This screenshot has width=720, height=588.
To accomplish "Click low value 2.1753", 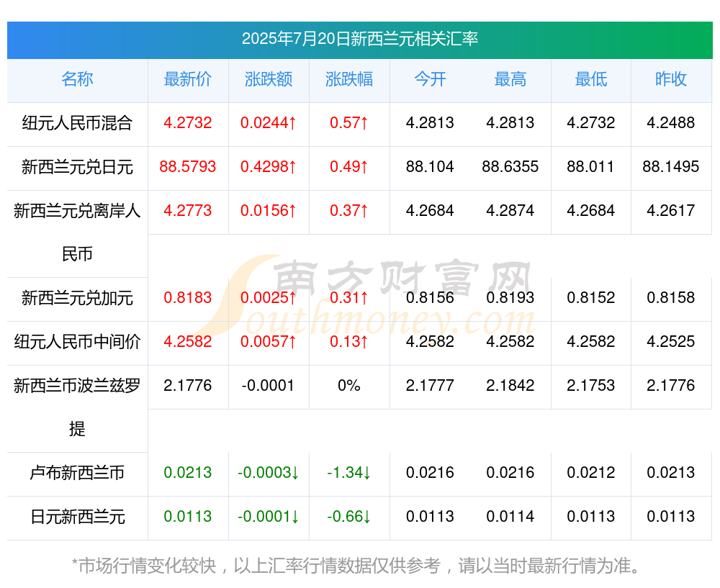I will click(x=591, y=386).
